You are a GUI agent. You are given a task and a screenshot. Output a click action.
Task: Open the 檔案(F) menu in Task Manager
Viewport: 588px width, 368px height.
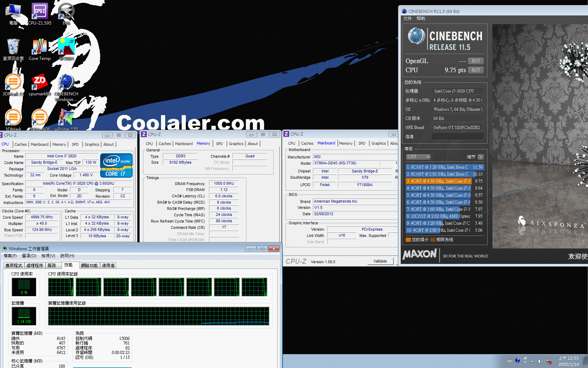[x=10, y=256]
